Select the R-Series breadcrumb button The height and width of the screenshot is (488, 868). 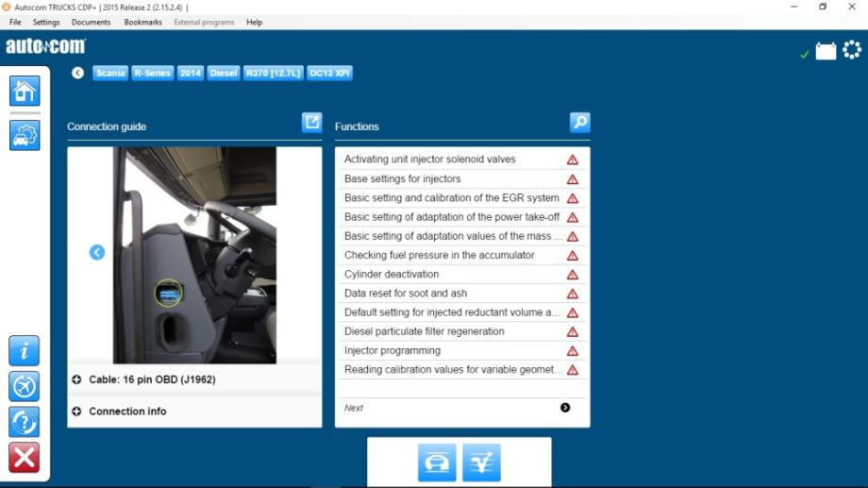(x=153, y=73)
